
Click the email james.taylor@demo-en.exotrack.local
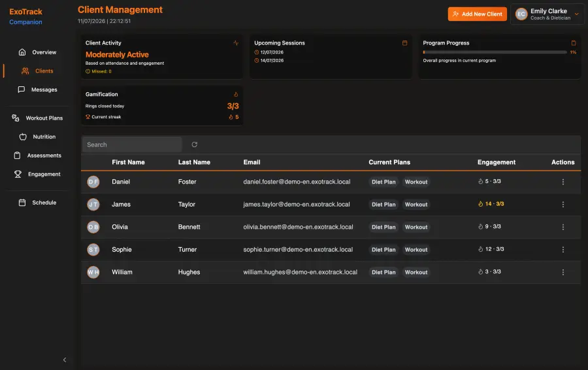[297, 204]
